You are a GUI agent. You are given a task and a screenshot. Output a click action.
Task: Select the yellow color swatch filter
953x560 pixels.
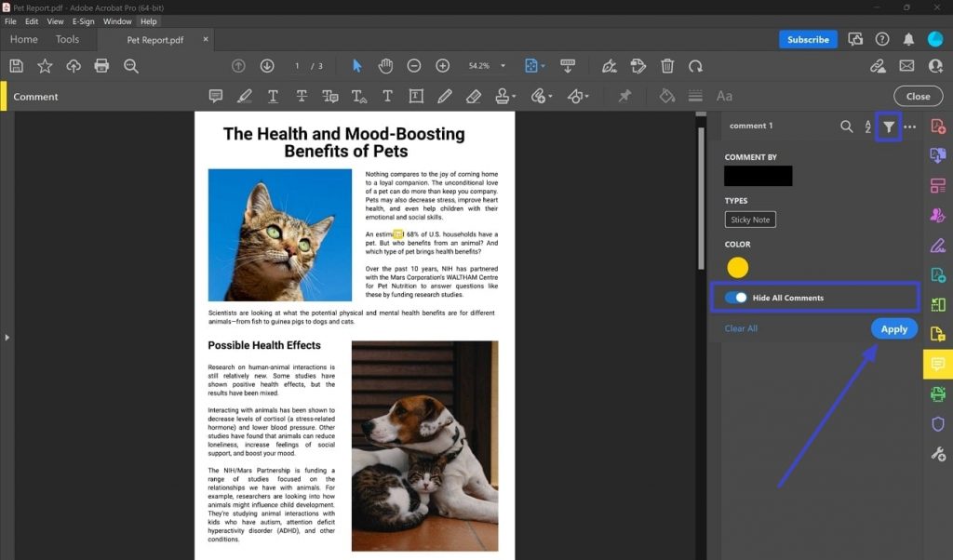tap(737, 267)
